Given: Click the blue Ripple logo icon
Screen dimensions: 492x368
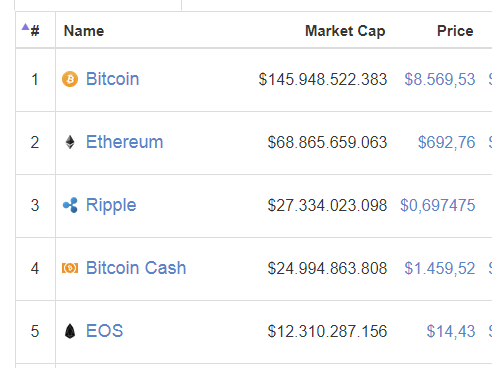Looking at the screenshot, I should coord(70,205).
